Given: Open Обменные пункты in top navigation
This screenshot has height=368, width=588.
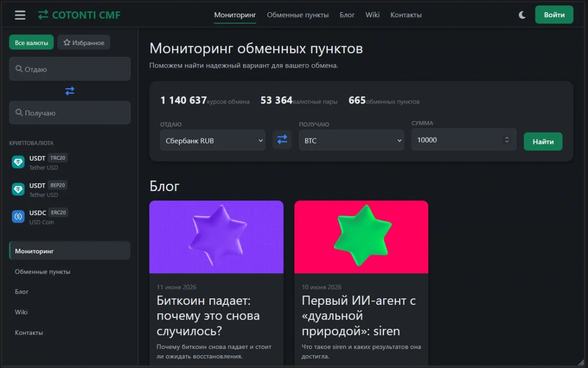Looking at the screenshot, I should coord(298,15).
